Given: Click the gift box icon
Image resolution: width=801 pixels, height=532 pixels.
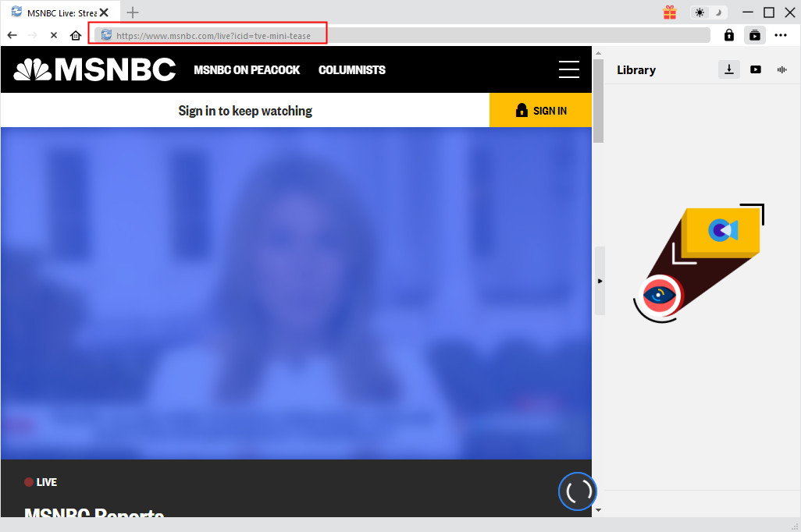Looking at the screenshot, I should coord(670,12).
